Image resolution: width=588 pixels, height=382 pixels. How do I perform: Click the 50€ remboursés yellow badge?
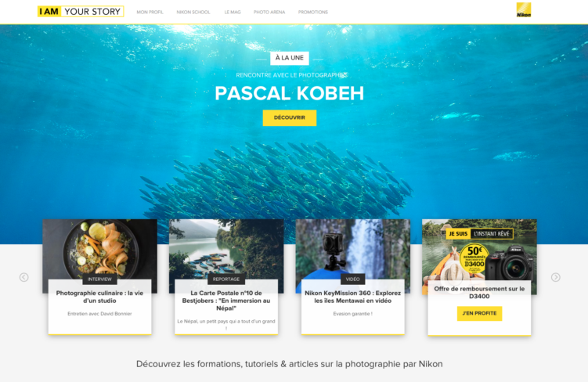point(474,257)
